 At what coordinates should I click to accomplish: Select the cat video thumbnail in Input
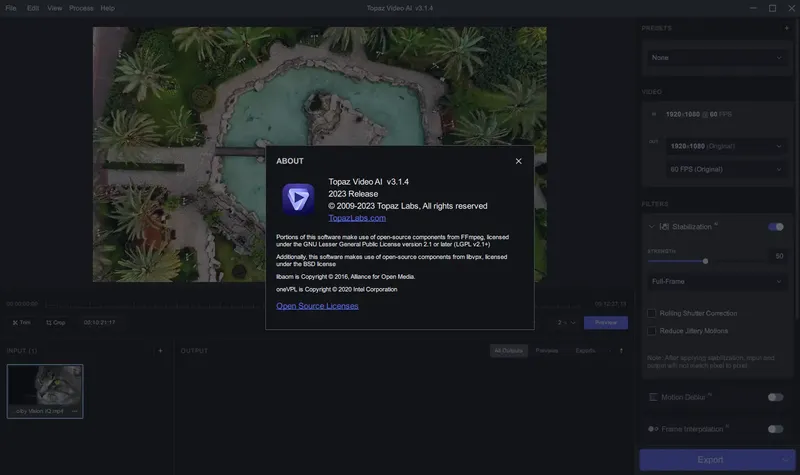point(45,391)
